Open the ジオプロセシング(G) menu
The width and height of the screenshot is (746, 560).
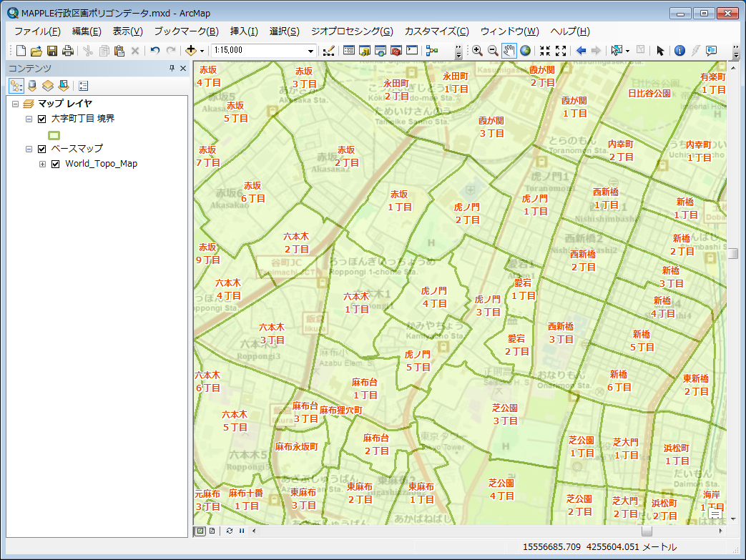352,31
